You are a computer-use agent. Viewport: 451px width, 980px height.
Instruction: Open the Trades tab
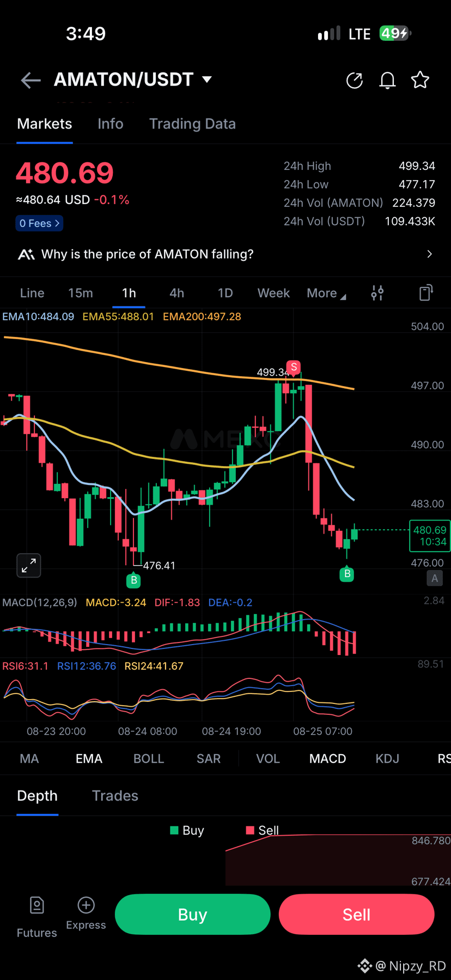coord(115,796)
